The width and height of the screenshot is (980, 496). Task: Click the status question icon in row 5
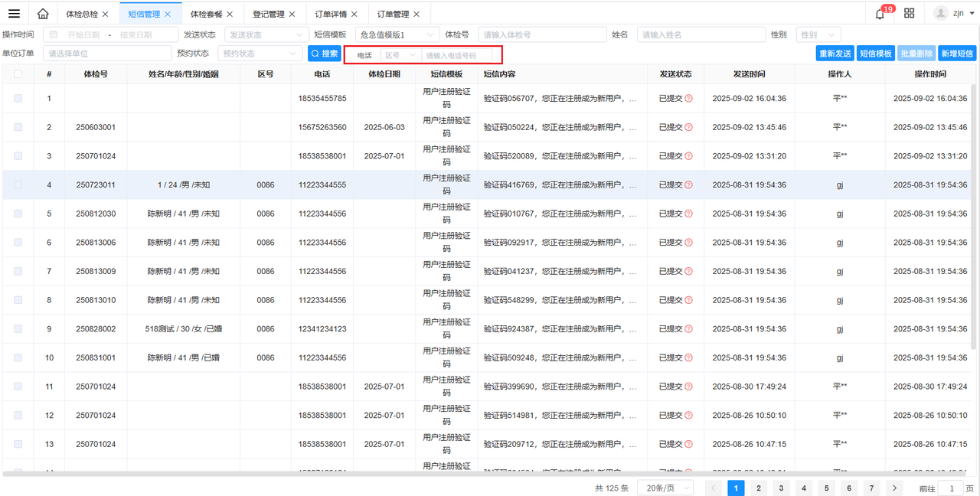(x=688, y=214)
